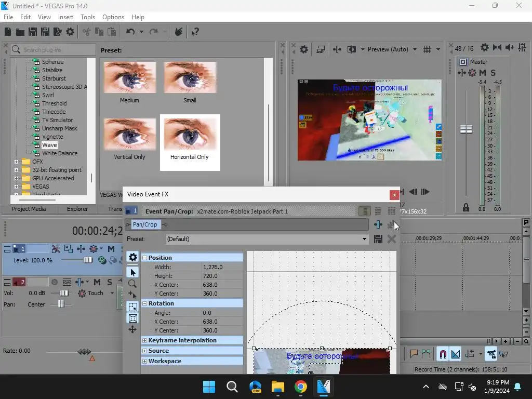The width and height of the screenshot is (532, 399).
Task: Click the New project icon
Action: click(x=8, y=32)
